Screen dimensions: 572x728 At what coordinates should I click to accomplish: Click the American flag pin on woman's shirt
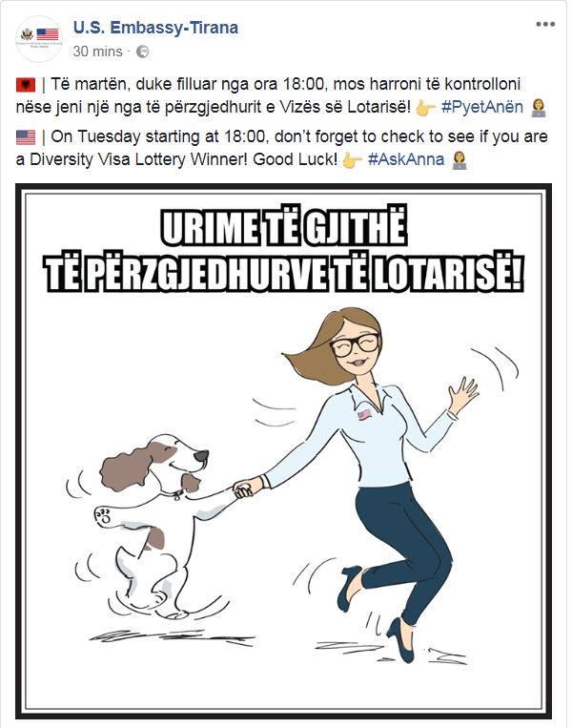tap(364, 414)
